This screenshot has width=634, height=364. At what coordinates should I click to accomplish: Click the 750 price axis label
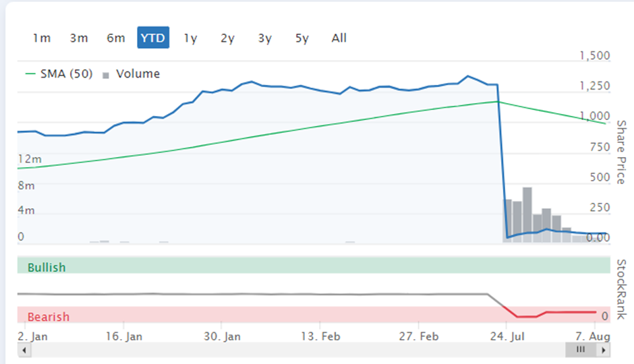pos(600,147)
